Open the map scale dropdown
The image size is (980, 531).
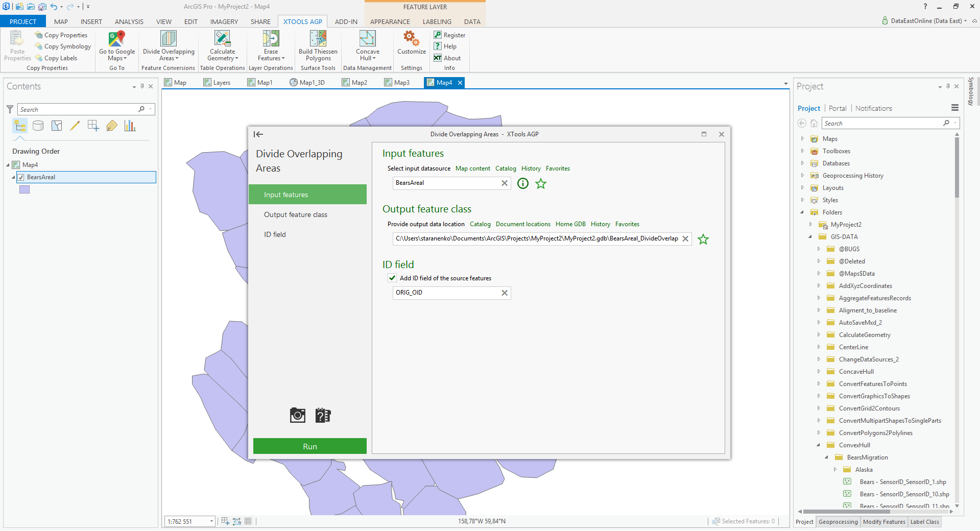[211, 521]
